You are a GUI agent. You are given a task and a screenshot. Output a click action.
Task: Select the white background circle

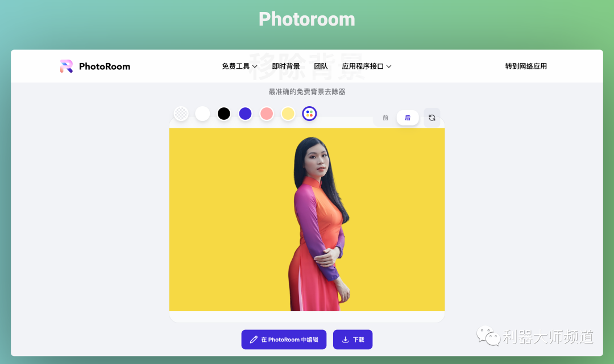[x=202, y=113]
